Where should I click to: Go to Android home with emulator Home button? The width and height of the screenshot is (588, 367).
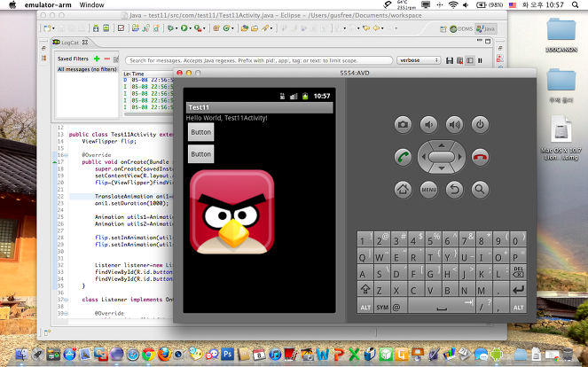[x=404, y=190]
